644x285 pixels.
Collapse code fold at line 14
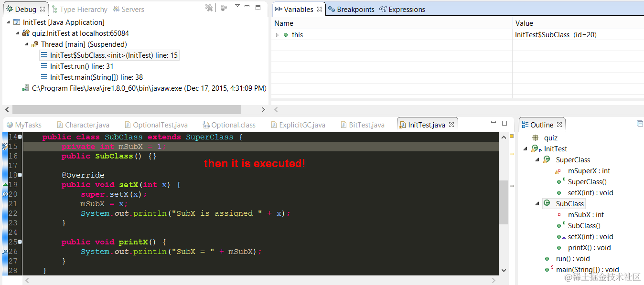pyautogui.click(x=20, y=137)
